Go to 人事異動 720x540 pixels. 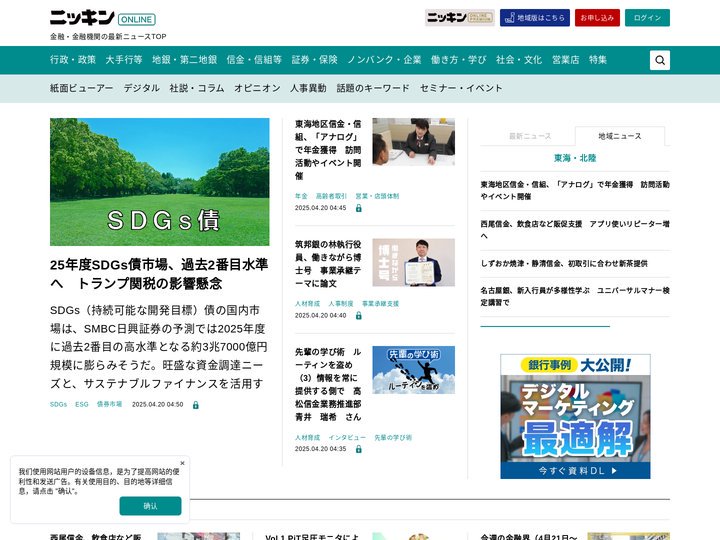pos(308,88)
